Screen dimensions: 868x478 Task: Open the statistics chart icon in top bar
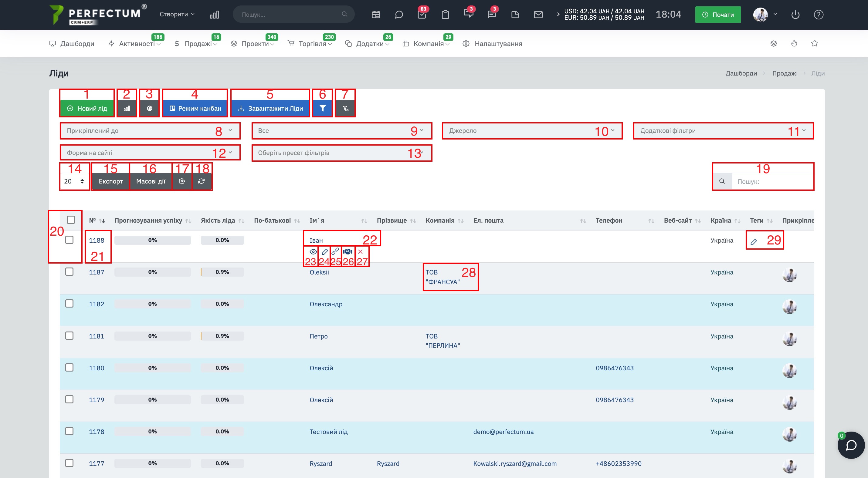[x=214, y=15]
